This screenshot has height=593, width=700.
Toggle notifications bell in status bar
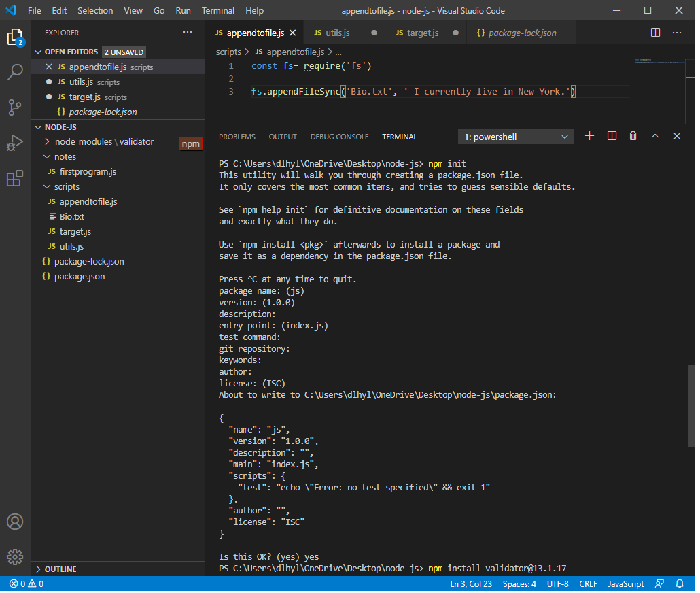click(x=680, y=583)
